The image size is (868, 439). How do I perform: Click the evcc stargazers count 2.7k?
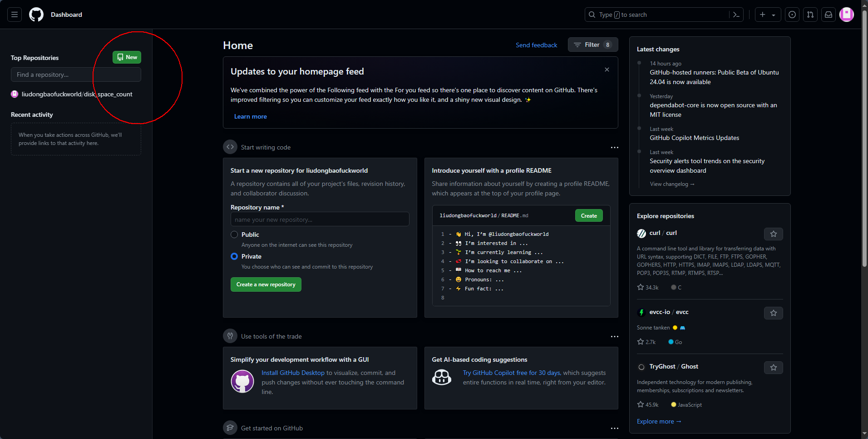pos(646,342)
